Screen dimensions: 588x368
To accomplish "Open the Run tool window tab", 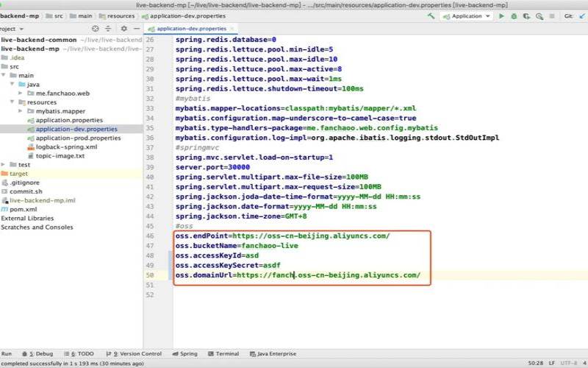I will [7, 354].
